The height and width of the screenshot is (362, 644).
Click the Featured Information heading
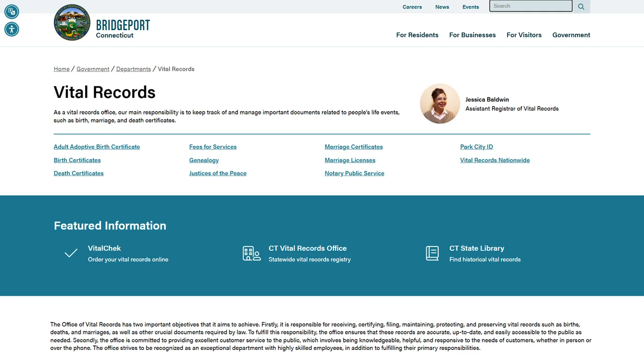110,226
